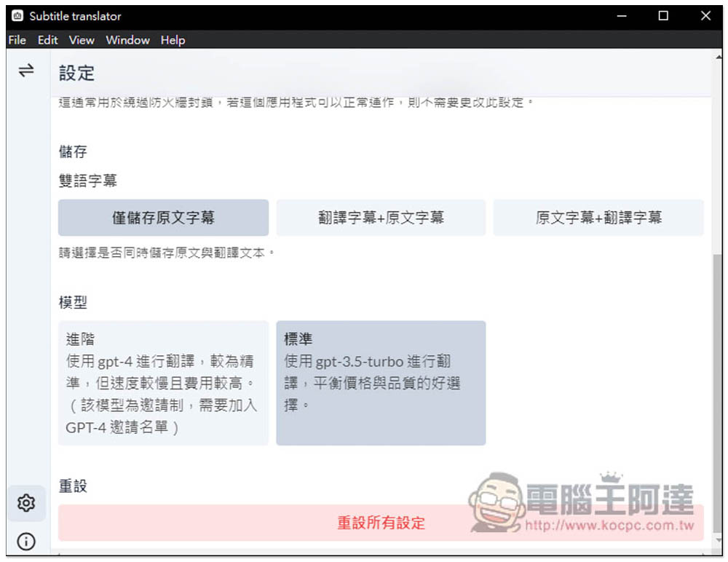This screenshot has height=562, width=728.
Task: Maximize the Subtitle translator window
Action: (663, 16)
